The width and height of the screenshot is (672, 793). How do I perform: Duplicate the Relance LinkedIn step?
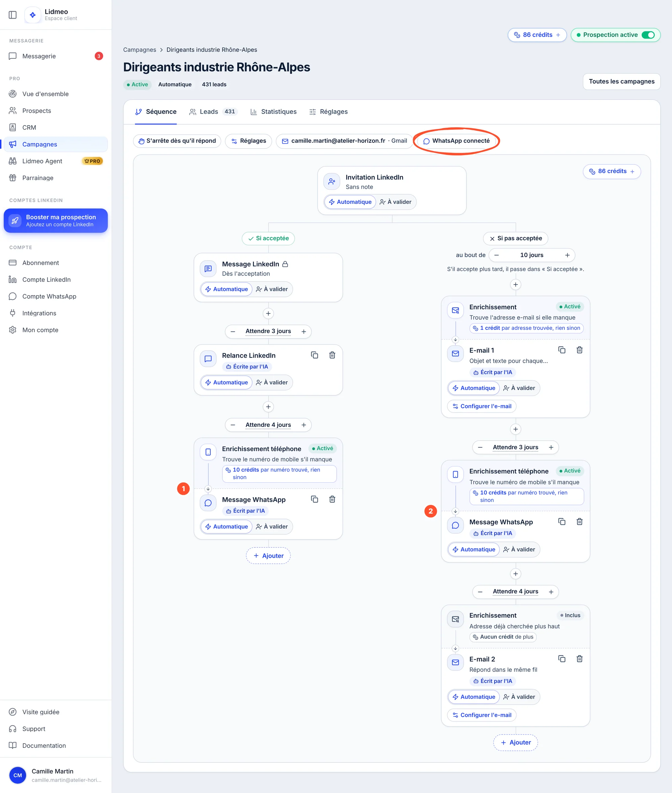pyautogui.click(x=314, y=355)
